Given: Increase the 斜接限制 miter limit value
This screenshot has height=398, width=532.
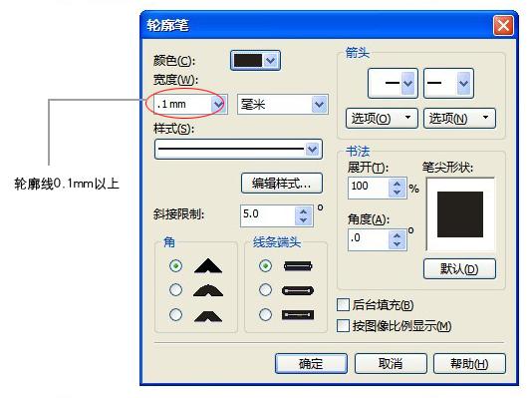Looking at the screenshot, I should click(x=303, y=211).
